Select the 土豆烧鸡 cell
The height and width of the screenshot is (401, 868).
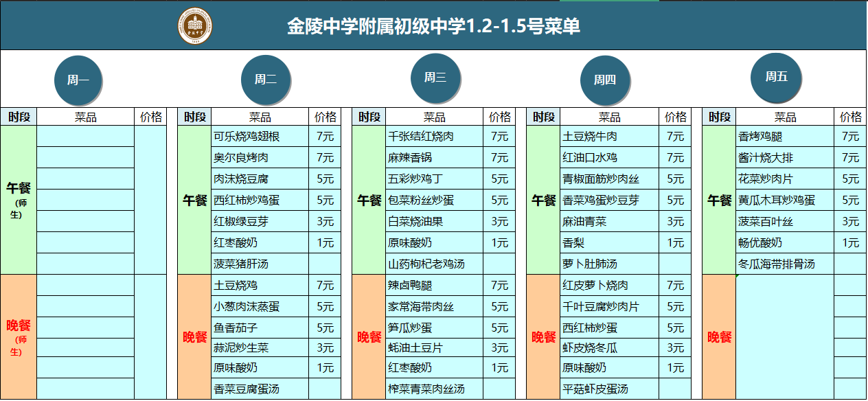[x=260, y=285]
